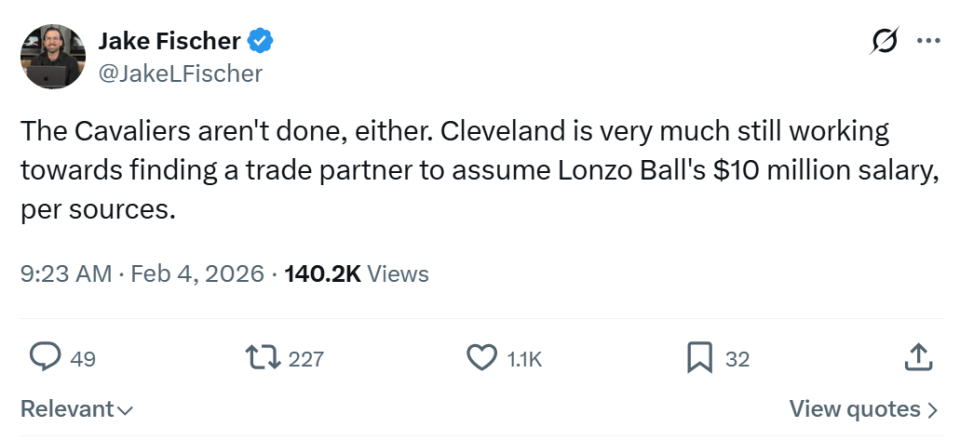This screenshot has height=440, width=960.
Task: Click the 1.1K likes count
Action: point(524,358)
